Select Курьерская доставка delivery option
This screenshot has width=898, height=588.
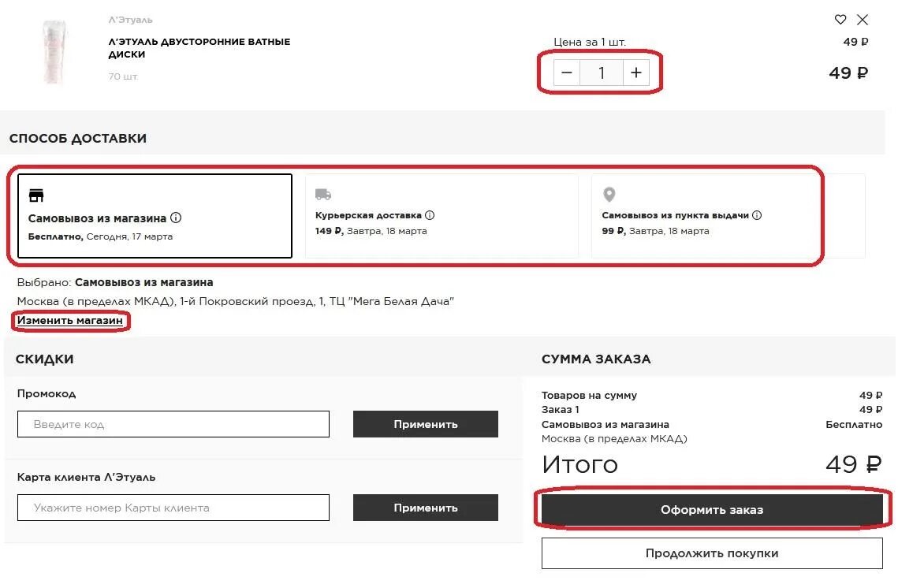coord(442,216)
